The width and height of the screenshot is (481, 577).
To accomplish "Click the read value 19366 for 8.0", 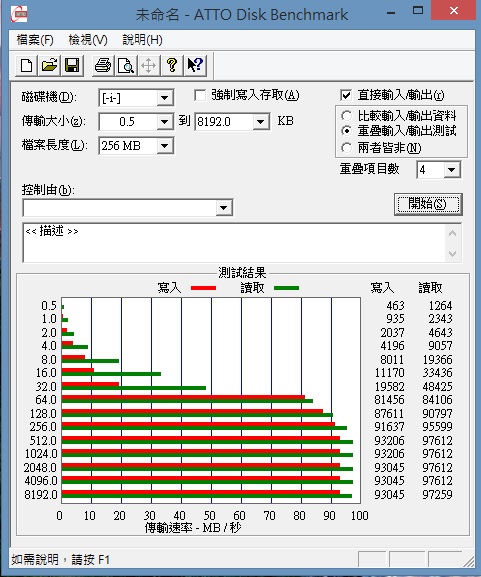I will click(x=437, y=360).
